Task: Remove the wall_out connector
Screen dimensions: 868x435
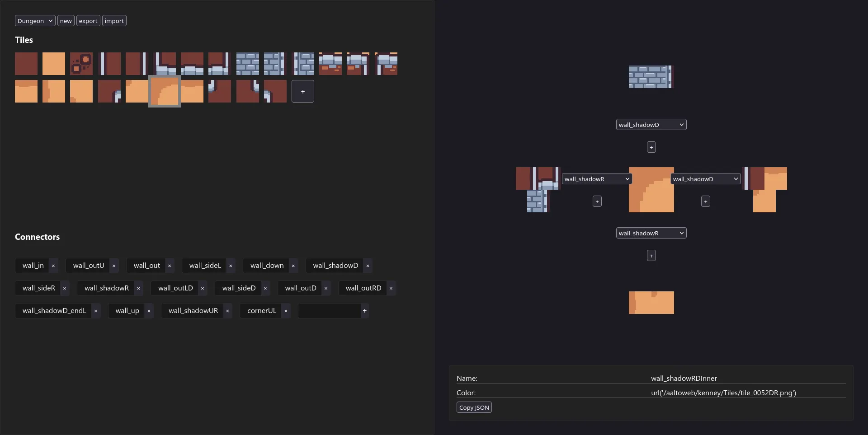Action: tap(170, 266)
